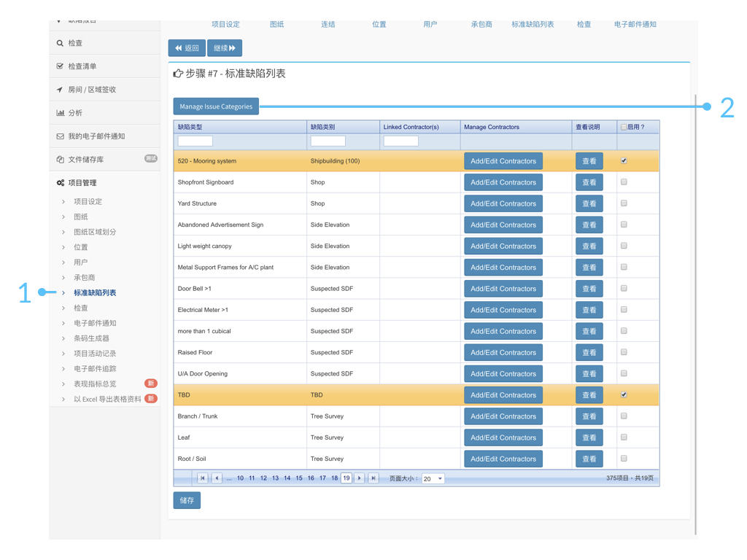The width and height of the screenshot is (747, 560).
Task: Switch to the 标准缺陷列表 top tab
Action: point(533,24)
